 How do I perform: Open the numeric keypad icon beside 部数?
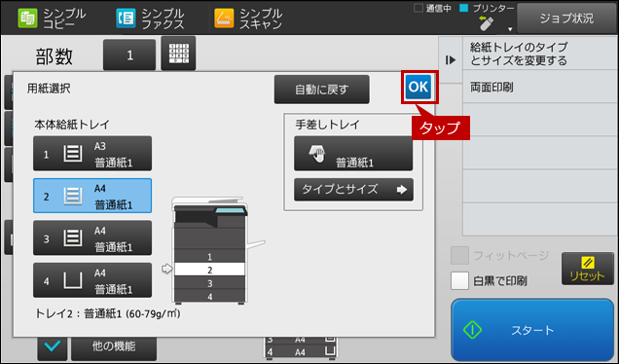178,54
